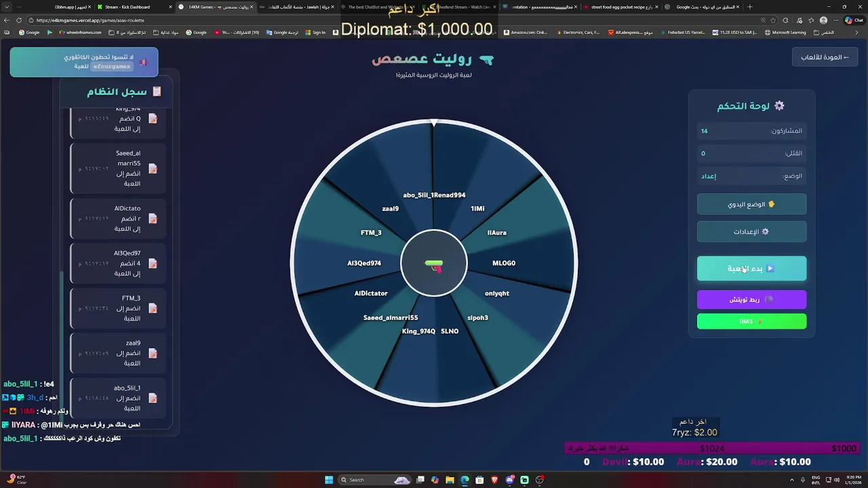Switch to the street food egg pocket recipe tab

(x=623, y=7)
